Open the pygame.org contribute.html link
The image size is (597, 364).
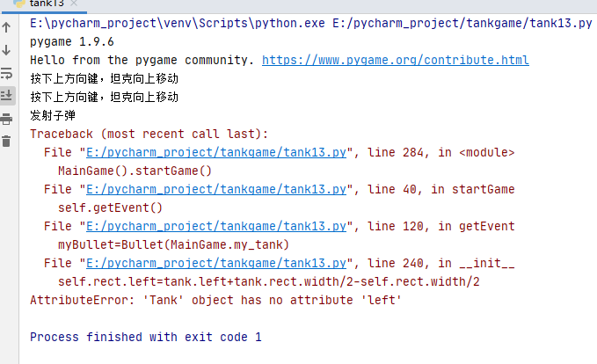[395, 60]
